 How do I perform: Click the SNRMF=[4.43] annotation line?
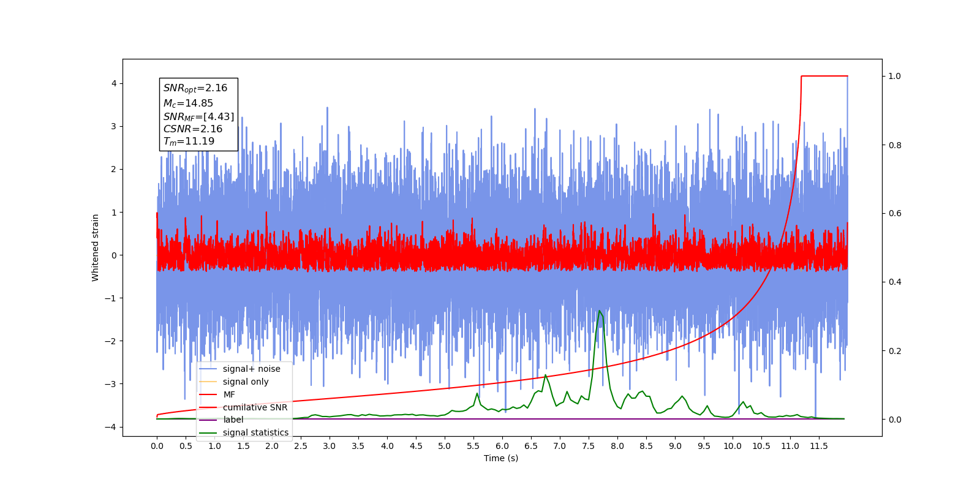pyautogui.click(x=198, y=116)
